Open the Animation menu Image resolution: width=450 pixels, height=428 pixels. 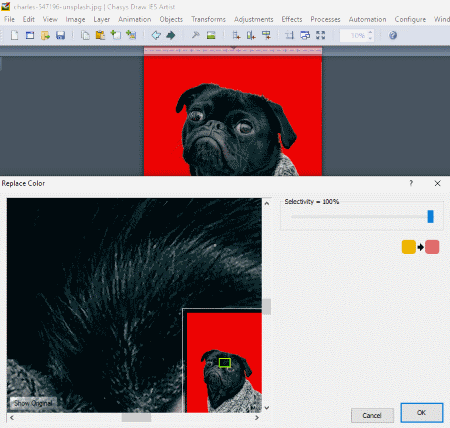pos(135,19)
